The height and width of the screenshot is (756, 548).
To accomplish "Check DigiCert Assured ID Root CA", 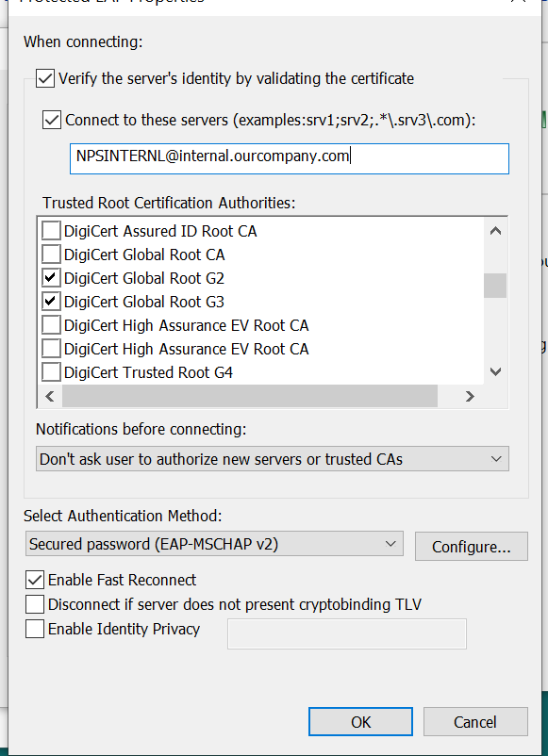I will [51, 230].
